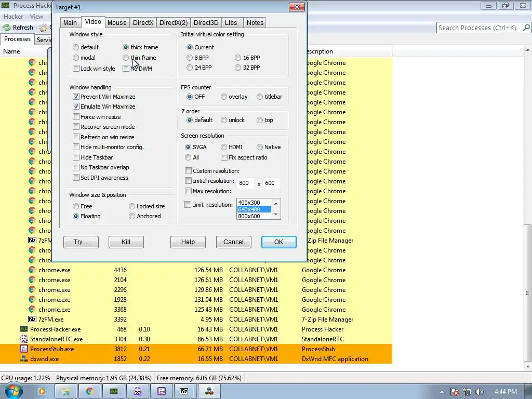This screenshot has height=399, width=532.
Task: Open Windows Media Player from taskbar
Action: click(42, 391)
